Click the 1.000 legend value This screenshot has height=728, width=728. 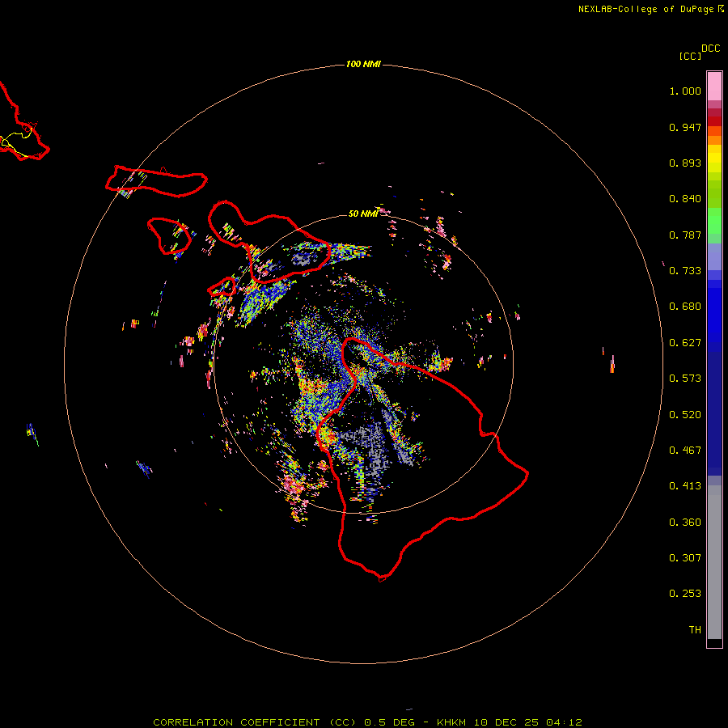pos(684,91)
